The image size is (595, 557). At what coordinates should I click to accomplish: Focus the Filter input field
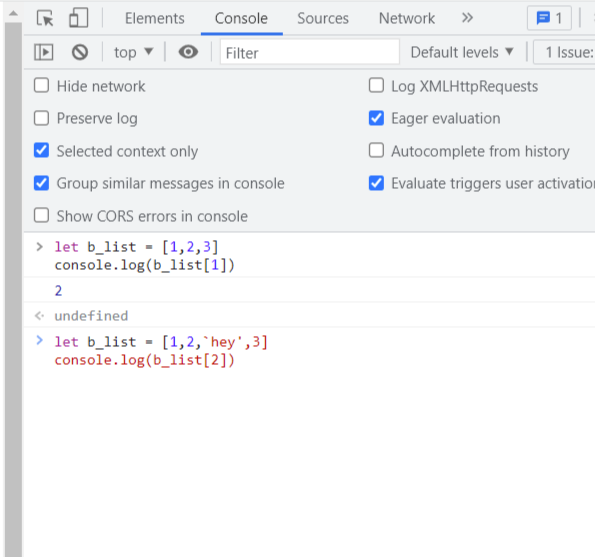click(310, 52)
